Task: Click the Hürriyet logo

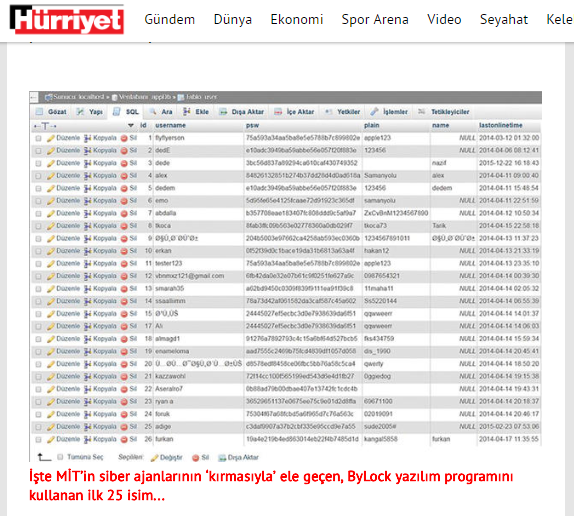Action: 67,20
